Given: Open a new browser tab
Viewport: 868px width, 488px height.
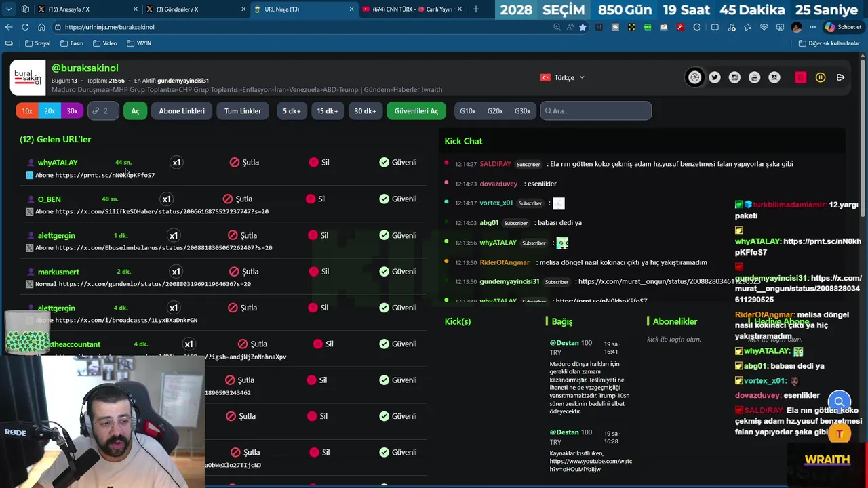Looking at the screenshot, I should coord(476,9).
